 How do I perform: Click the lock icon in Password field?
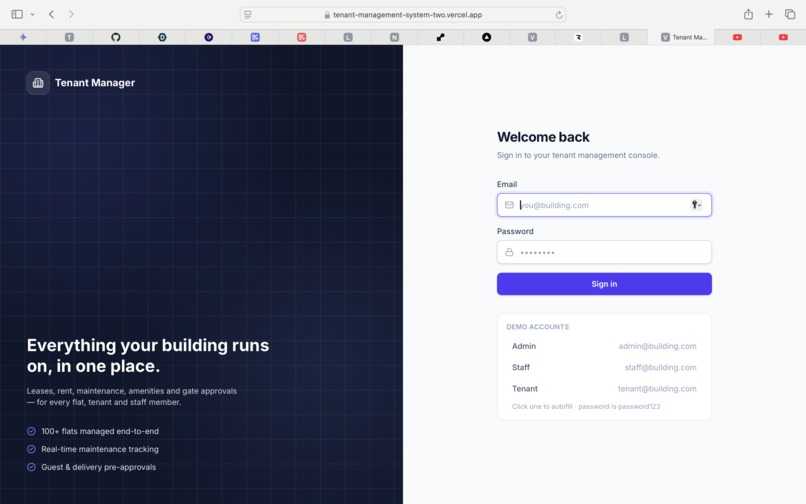coord(509,252)
